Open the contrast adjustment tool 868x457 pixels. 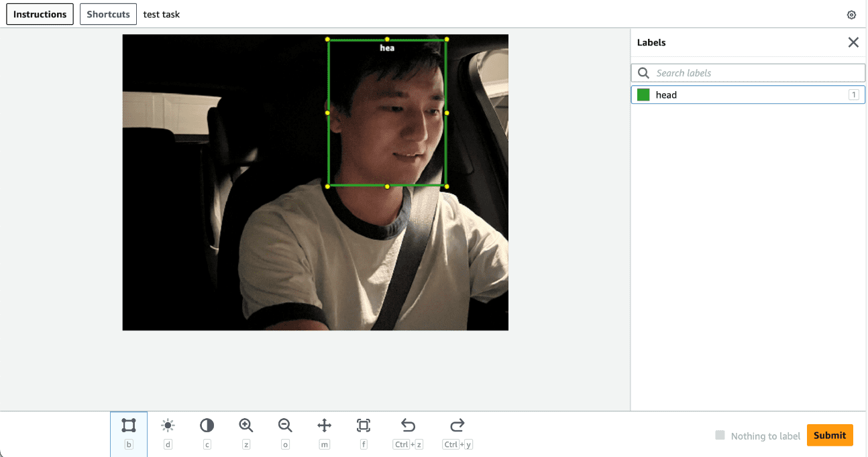point(207,426)
